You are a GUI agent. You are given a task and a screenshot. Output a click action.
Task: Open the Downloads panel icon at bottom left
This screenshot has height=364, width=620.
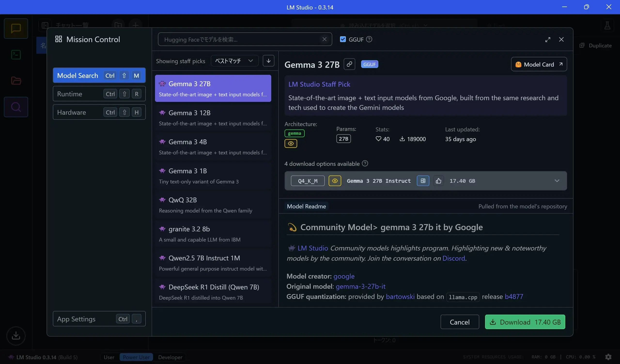(16, 335)
